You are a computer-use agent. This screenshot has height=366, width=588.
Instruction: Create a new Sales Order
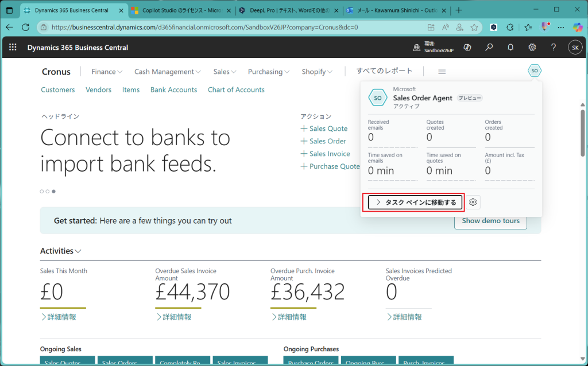323,141
